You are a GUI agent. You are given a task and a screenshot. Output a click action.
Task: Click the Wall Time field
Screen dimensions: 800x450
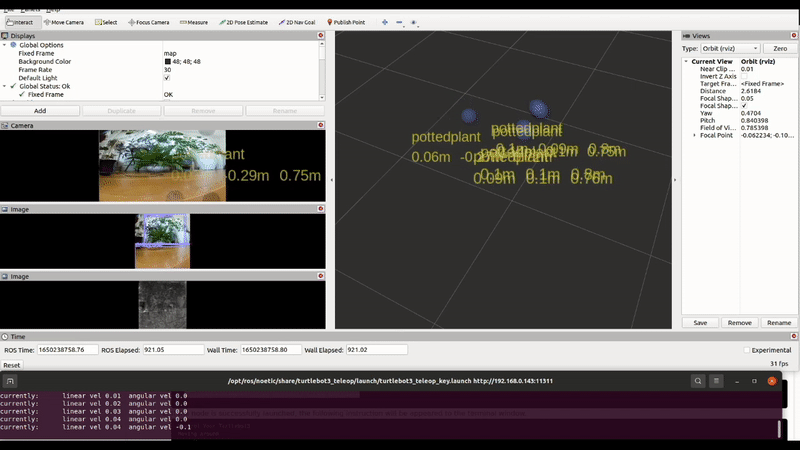[271, 350]
